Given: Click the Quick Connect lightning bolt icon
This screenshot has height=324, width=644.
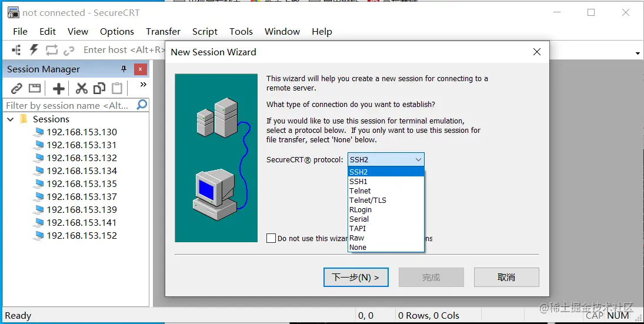Looking at the screenshot, I should pos(34,50).
